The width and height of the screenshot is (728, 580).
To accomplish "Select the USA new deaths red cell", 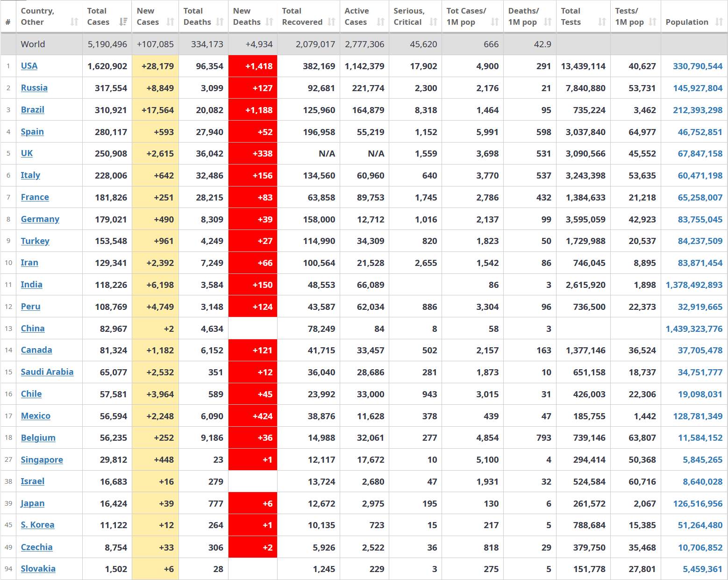I will pos(253,66).
